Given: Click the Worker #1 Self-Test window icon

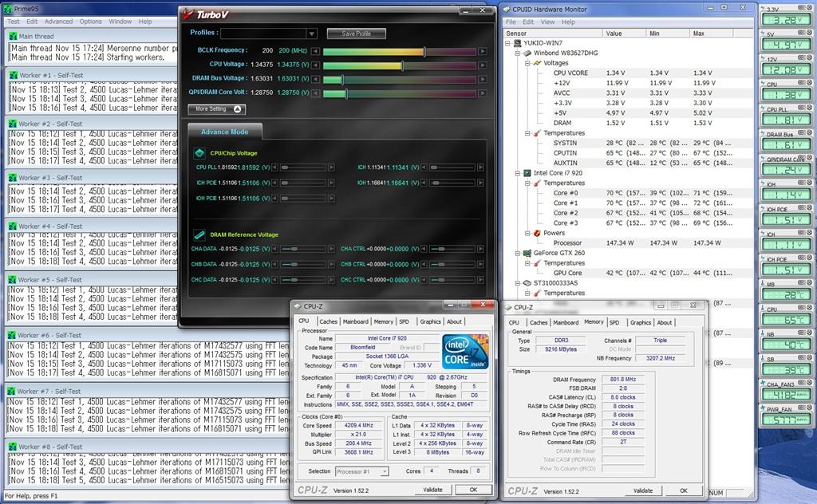Looking at the screenshot, I should point(12,75).
